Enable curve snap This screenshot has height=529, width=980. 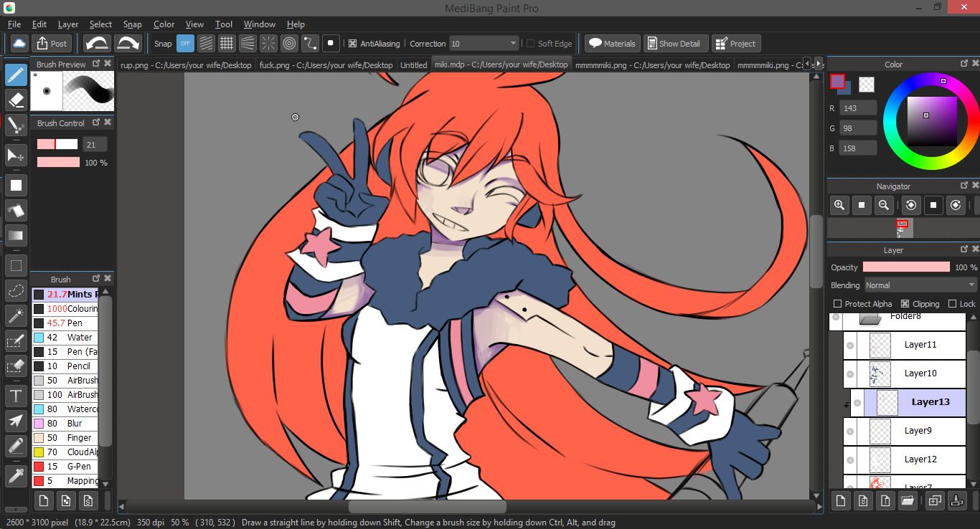click(310, 43)
